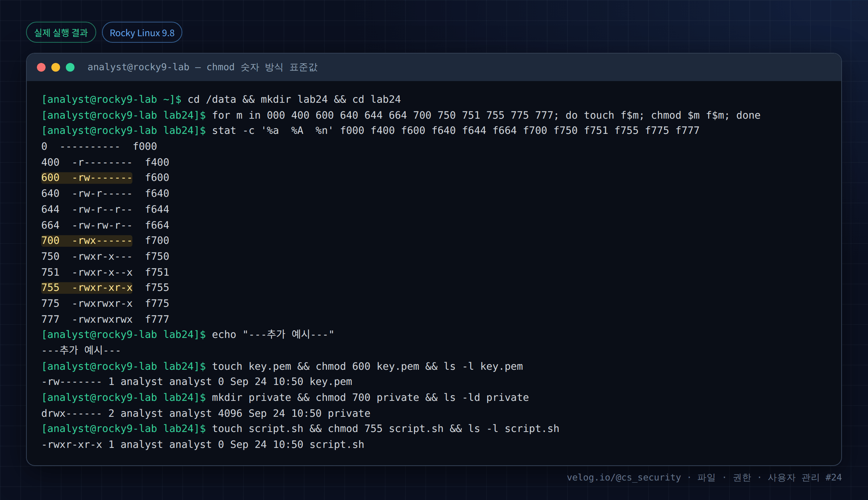
Task: Click the highlighted '755 -rwxr-xr-x' row
Action: tap(105, 287)
